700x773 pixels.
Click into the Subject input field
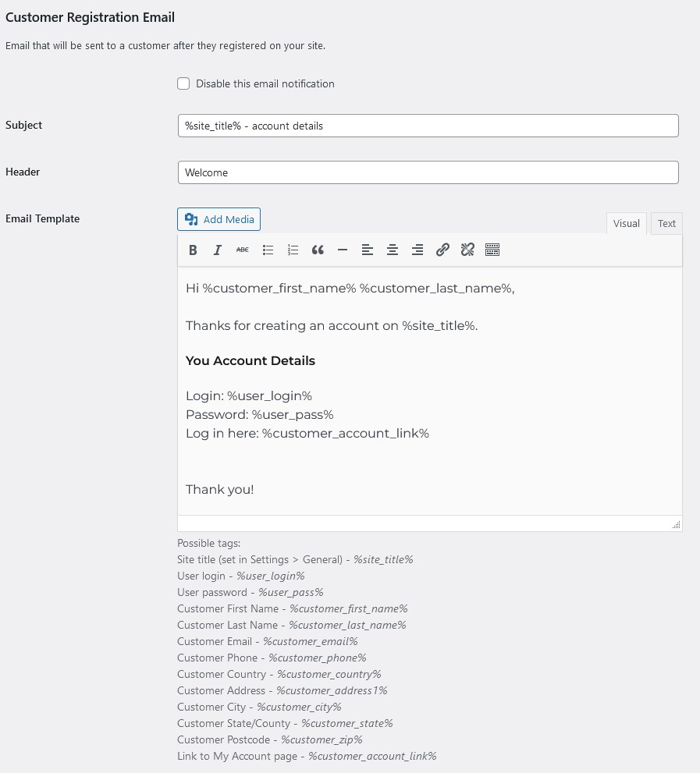428,126
